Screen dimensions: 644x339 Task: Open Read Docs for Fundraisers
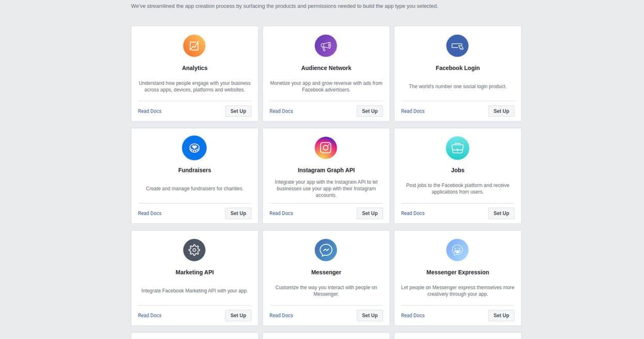pyautogui.click(x=150, y=213)
